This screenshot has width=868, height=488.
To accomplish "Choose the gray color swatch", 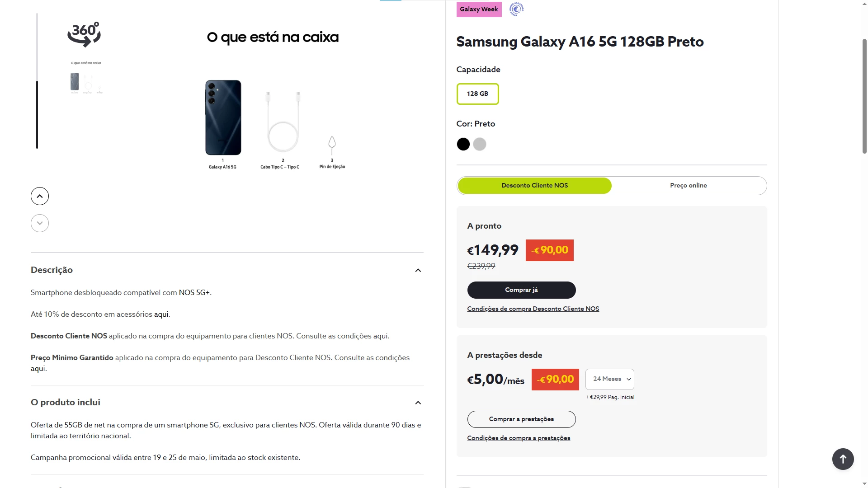I will click(479, 144).
